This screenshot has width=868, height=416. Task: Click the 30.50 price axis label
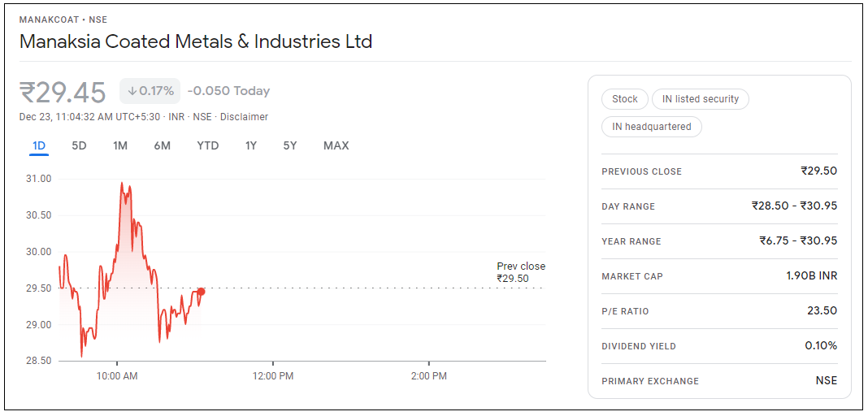pos(39,215)
